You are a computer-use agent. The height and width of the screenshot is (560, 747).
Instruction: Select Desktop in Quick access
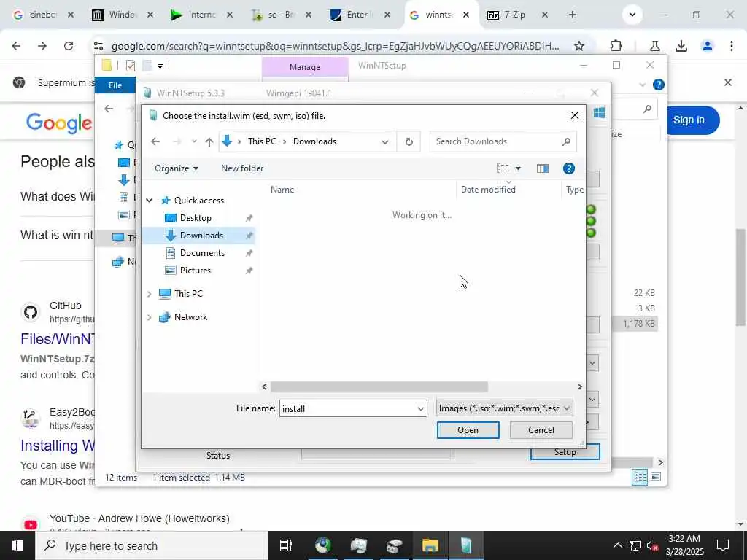(x=196, y=218)
